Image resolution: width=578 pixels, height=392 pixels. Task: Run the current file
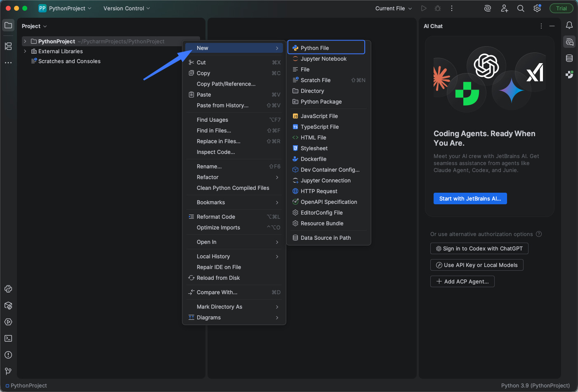424,8
